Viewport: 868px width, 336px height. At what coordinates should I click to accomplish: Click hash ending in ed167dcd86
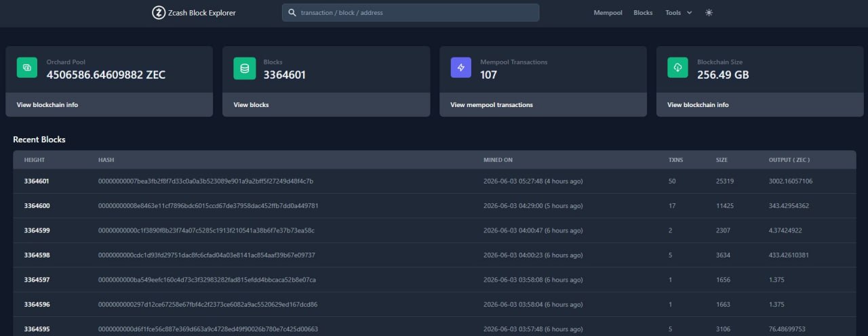[208, 304]
